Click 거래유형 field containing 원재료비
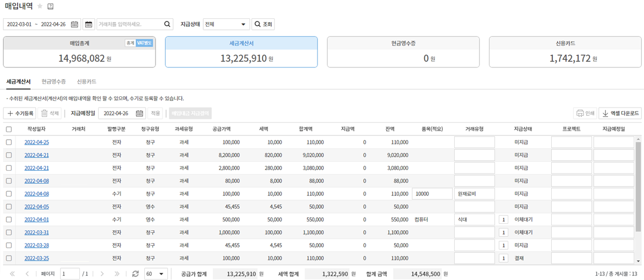This screenshot has width=644, height=280. pyautogui.click(x=475, y=194)
